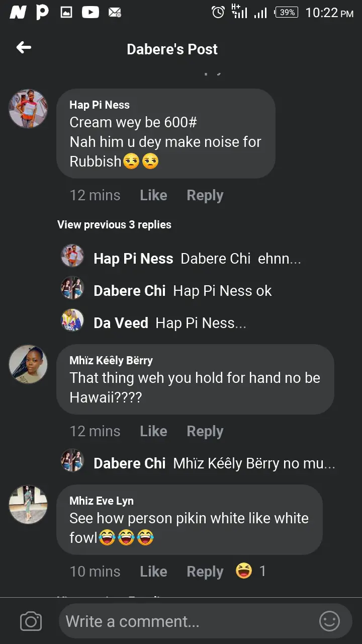Image resolution: width=362 pixels, height=644 pixels.
Task: Open Hap Pi Ness's profile picture
Action: [28, 109]
